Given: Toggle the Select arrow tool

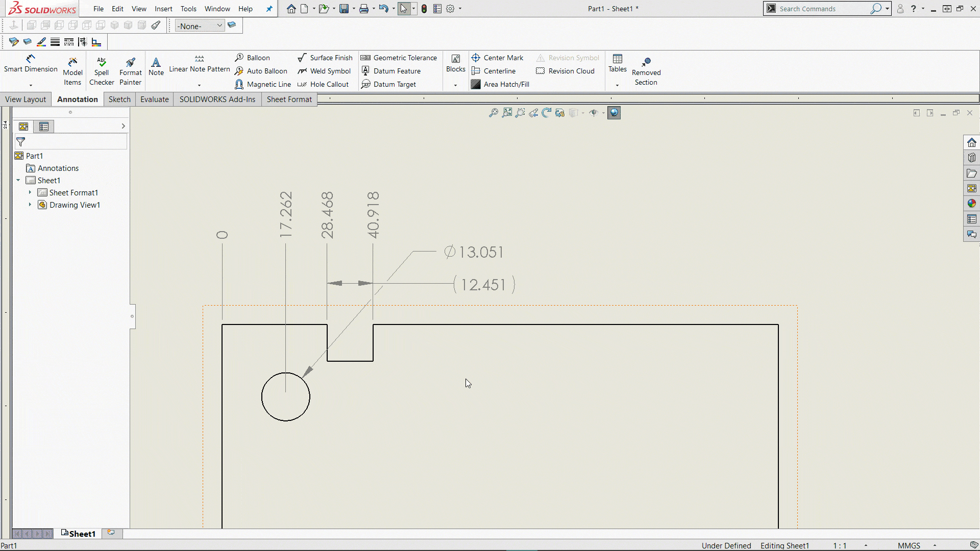Looking at the screenshot, I should click(x=404, y=9).
